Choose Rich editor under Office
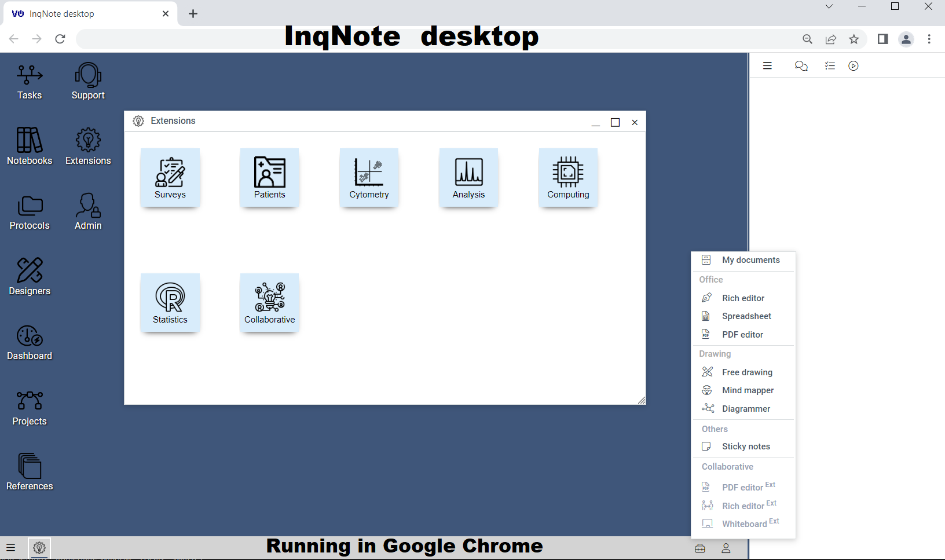The width and height of the screenshot is (945, 560). pyautogui.click(x=743, y=298)
